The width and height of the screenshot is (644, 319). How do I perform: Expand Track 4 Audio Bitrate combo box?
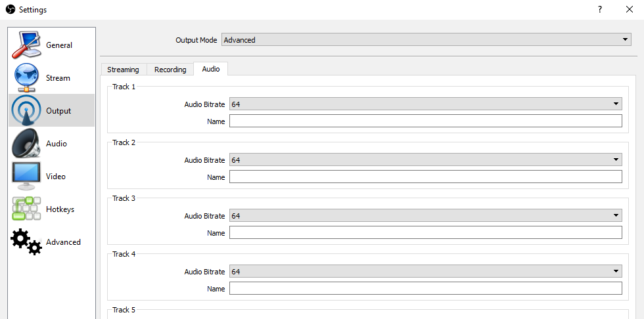click(425, 271)
